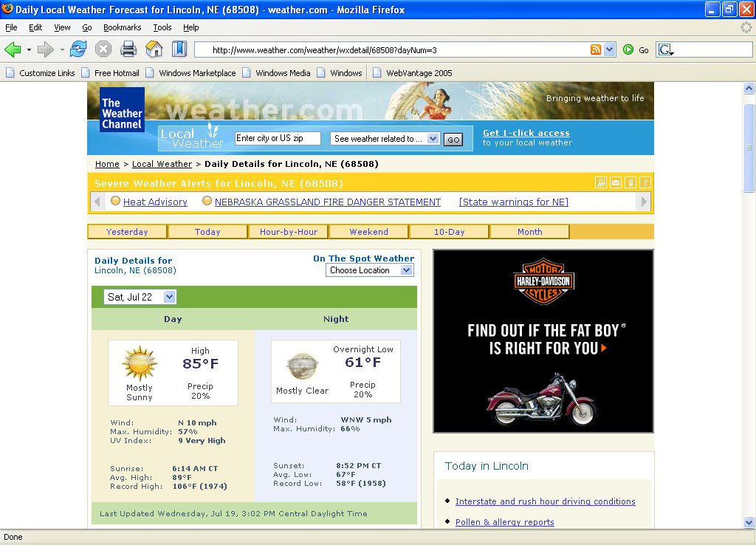Open the Tools menu
756x545 pixels.
[x=162, y=27]
